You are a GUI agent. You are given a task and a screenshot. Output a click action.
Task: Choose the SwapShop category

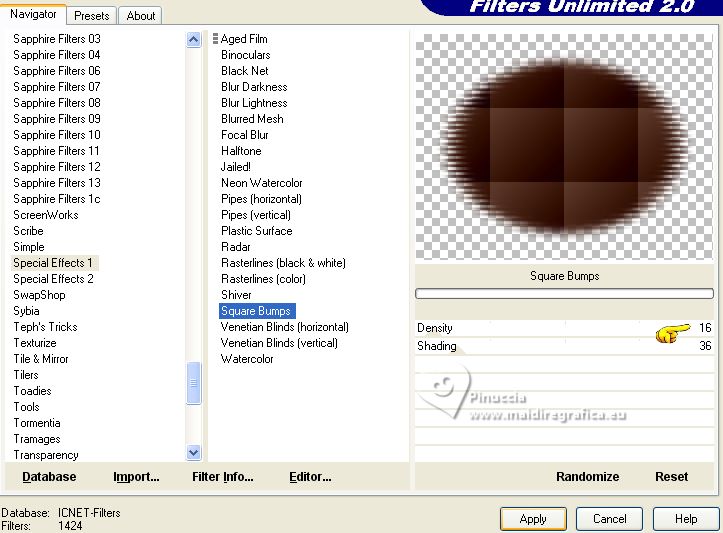[x=39, y=295]
